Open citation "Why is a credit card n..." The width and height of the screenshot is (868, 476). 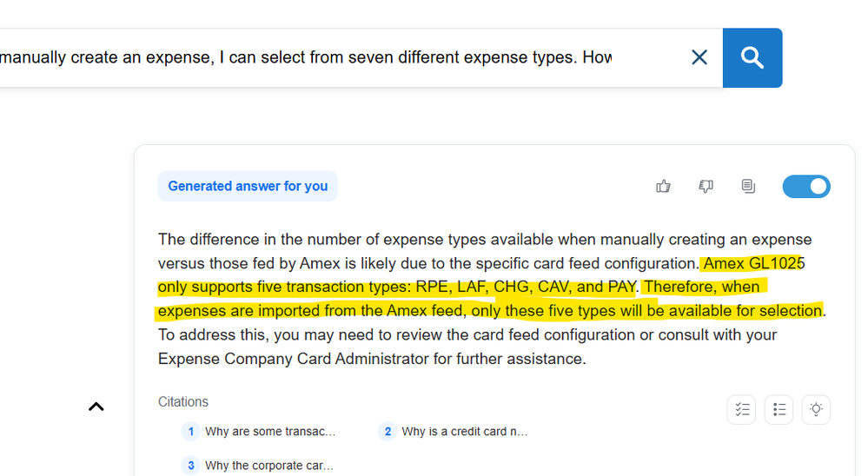pyautogui.click(x=465, y=432)
